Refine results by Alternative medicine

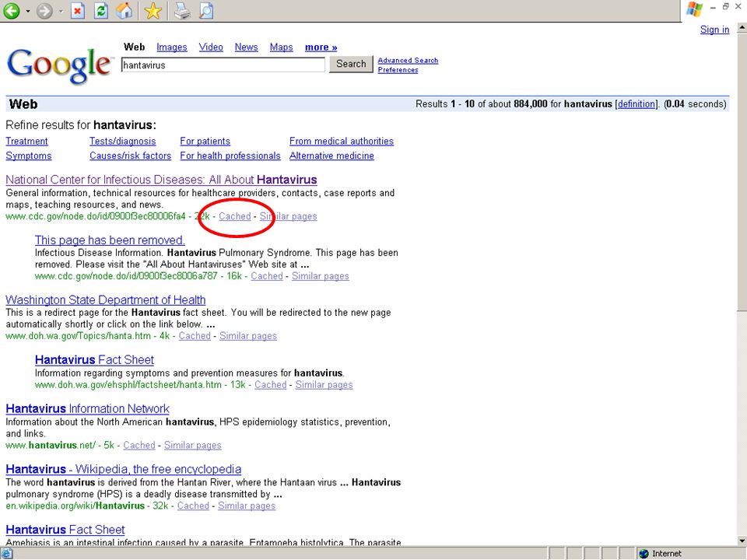pyautogui.click(x=331, y=156)
